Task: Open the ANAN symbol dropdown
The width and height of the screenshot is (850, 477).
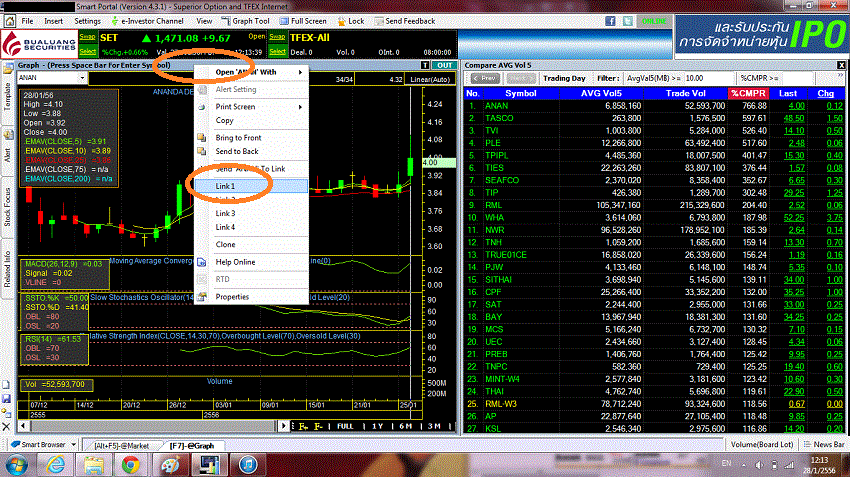Action: 82,78
